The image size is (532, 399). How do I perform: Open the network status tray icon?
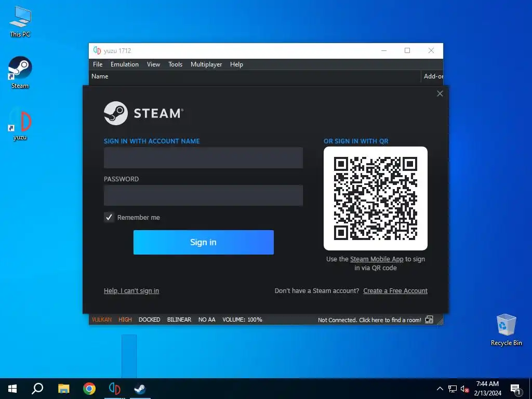(x=453, y=389)
